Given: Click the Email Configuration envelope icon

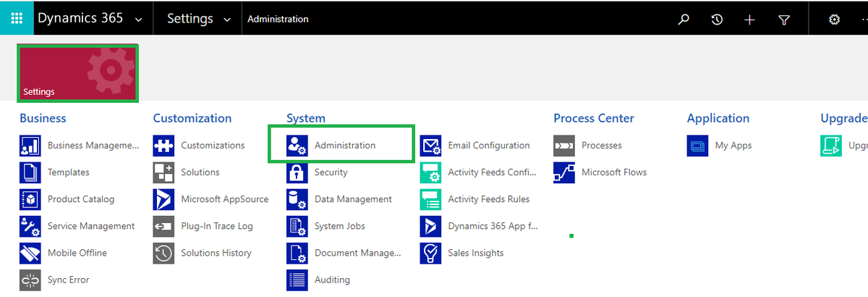Looking at the screenshot, I should 430,146.
